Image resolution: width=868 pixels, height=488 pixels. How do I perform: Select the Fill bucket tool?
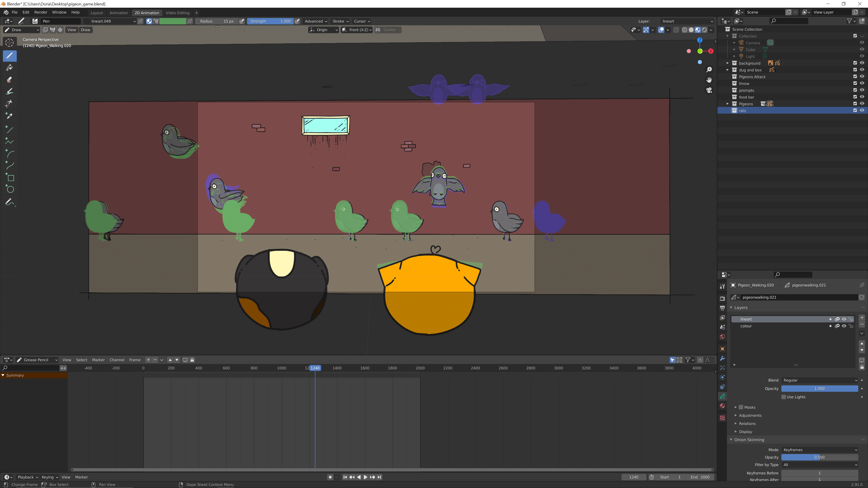(9, 68)
